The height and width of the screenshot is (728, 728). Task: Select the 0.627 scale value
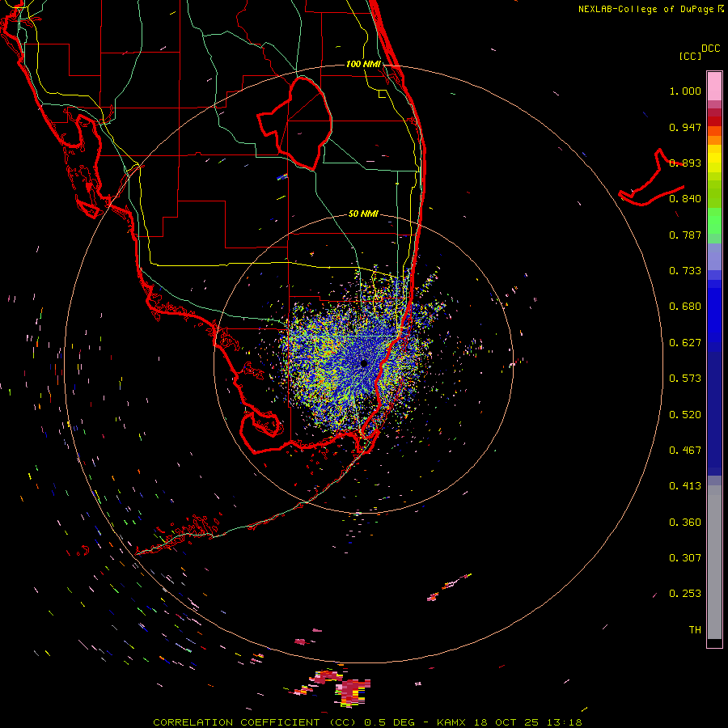[685, 343]
